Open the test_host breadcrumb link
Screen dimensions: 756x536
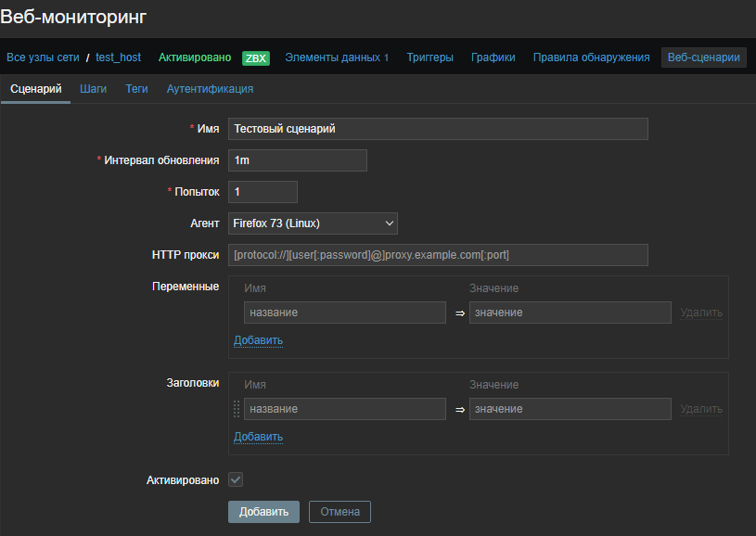click(x=119, y=57)
